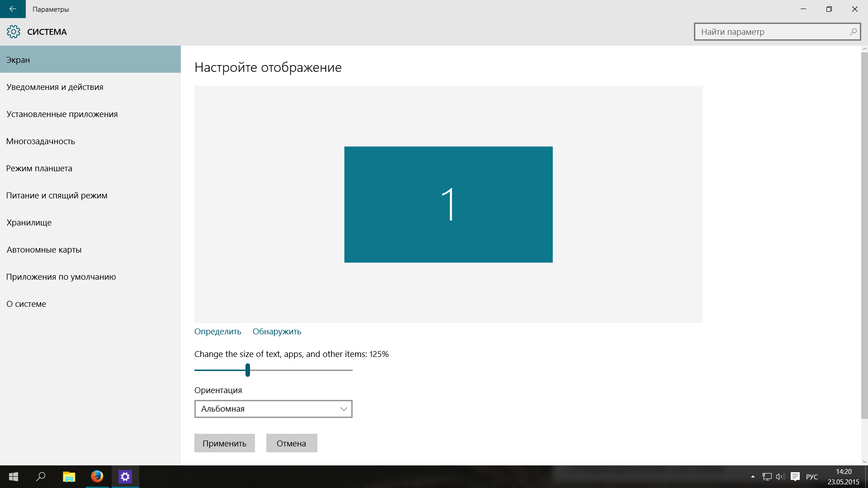Click the Обнаружить link
868x488 pixels.
coord(277,331)
